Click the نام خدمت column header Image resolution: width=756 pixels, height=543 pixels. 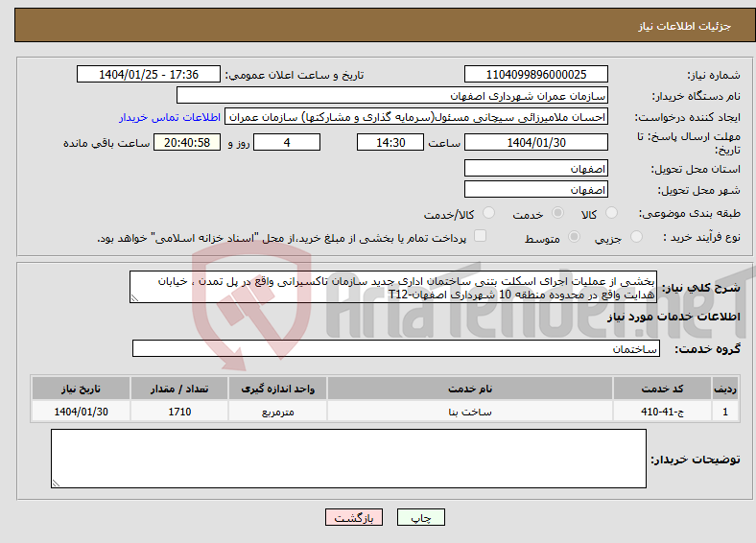coord(470,389)
